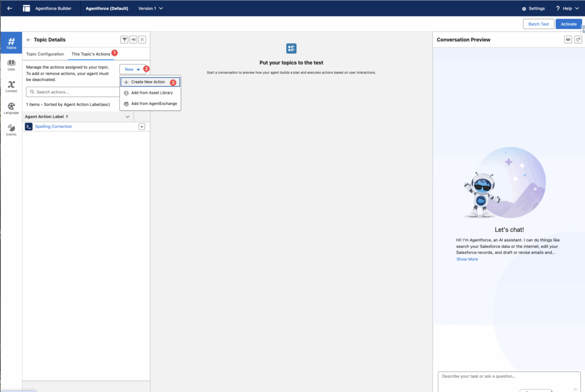The height and width of the screenshot is (392, 585).
Task: Toggle the Conversation Preview eye icon
Action: coord(568,39)
